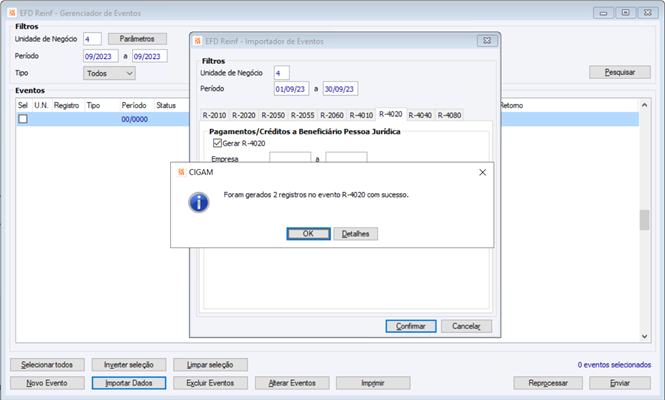
Task: Focus the first Empresa range field
Action: 290,157
